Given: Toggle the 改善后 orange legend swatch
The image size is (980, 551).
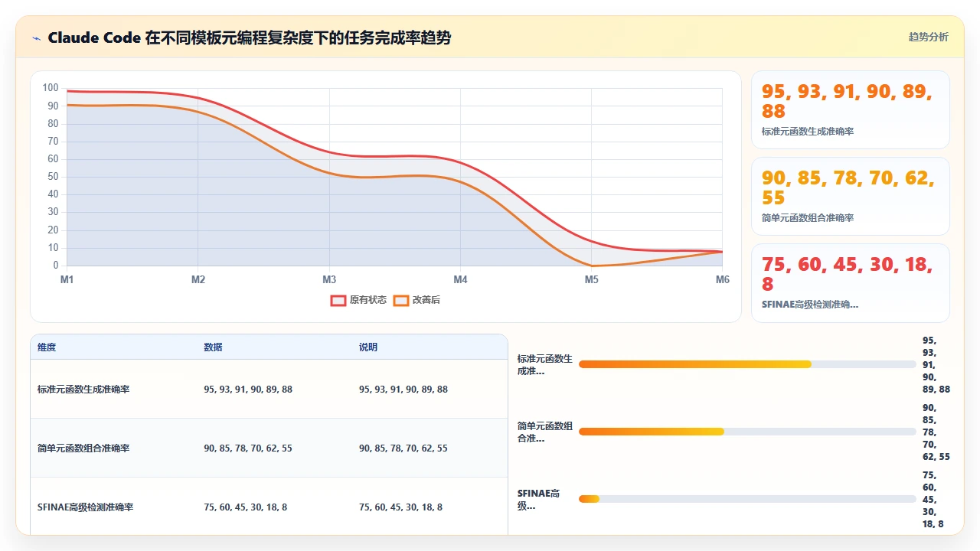Looking at the screenshot, I should point(401,300).
